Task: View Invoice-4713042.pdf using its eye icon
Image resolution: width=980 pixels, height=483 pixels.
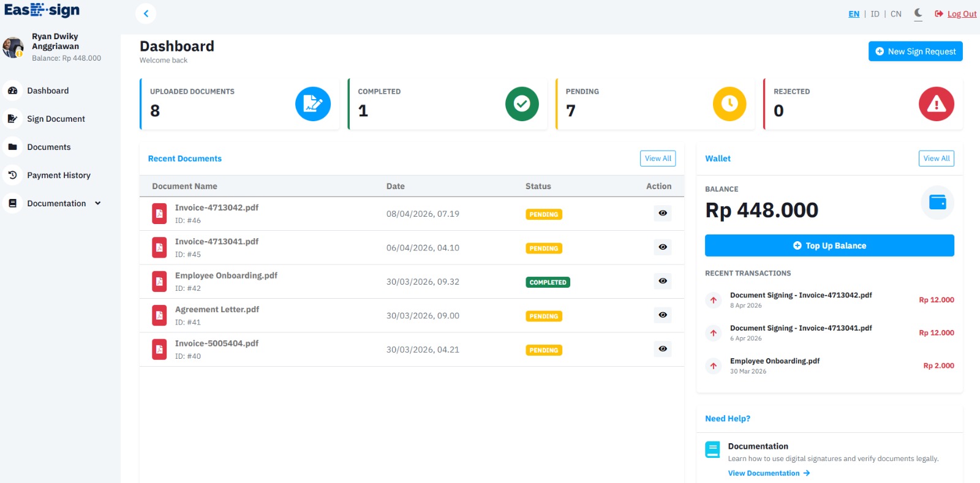Action: [662, 213]
